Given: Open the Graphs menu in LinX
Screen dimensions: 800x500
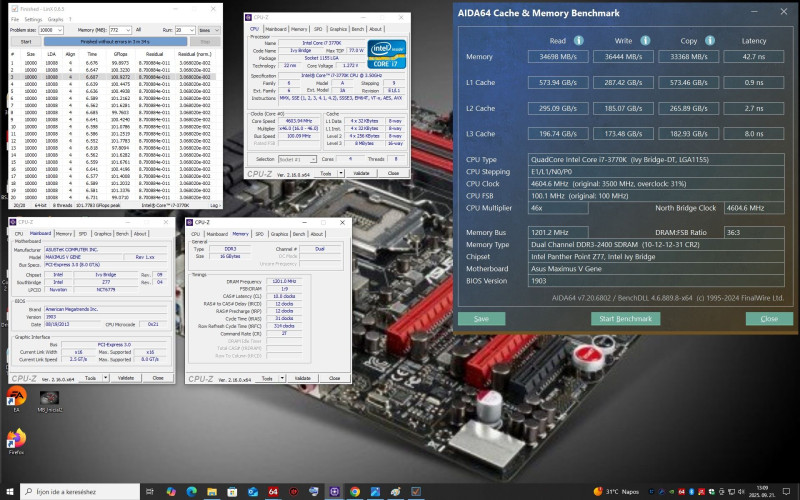Looking at the screenshot, I should pos(55,19).
